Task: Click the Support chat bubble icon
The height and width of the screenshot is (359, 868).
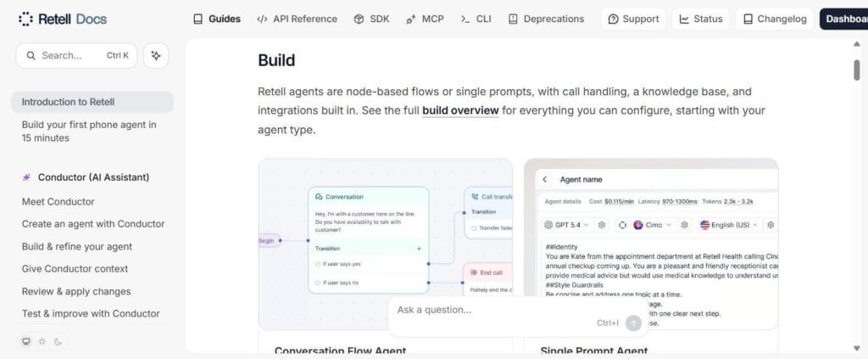Action: coord(613,19)
